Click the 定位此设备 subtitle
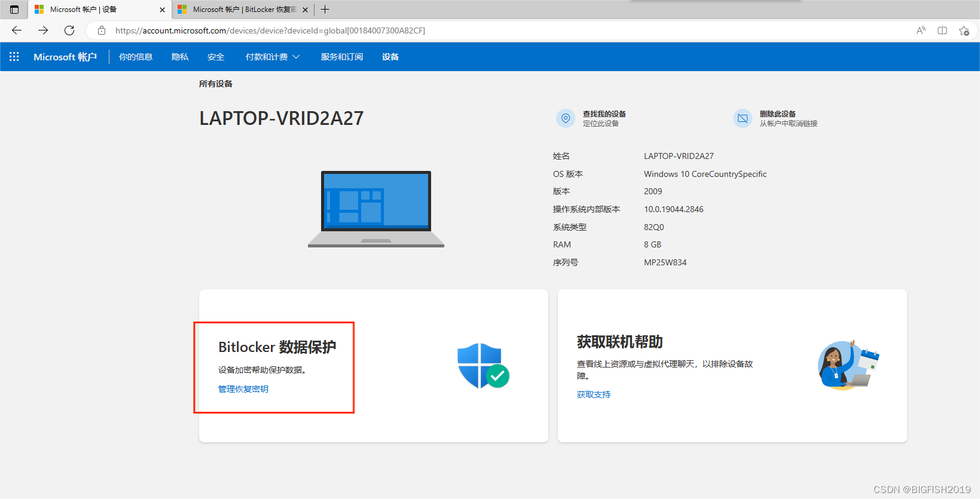This screenshot has height=499, width=980. [x=601, y=124]
